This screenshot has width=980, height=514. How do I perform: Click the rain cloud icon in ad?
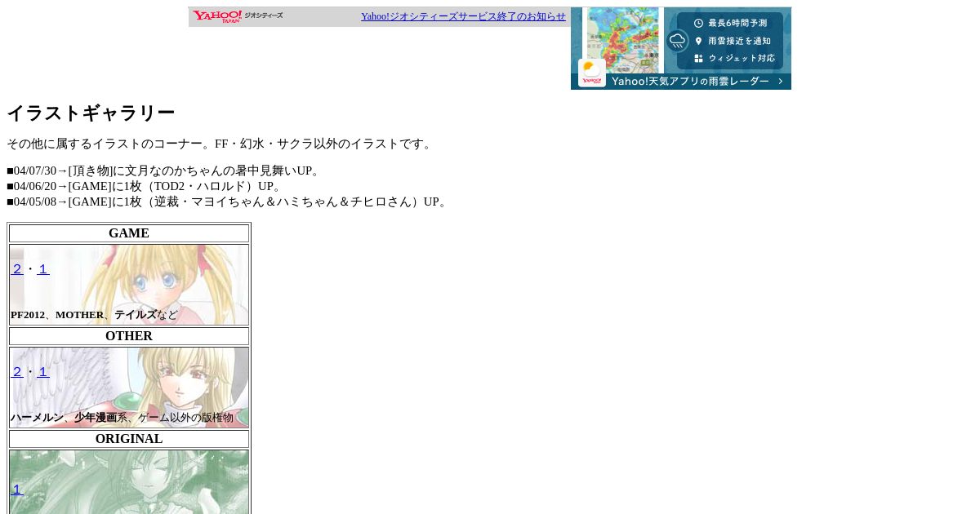click(x=677, y=40)
